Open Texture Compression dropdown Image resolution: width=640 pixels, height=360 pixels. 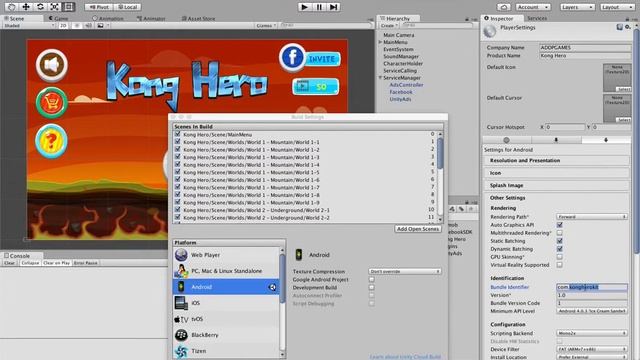pos(404,271)
